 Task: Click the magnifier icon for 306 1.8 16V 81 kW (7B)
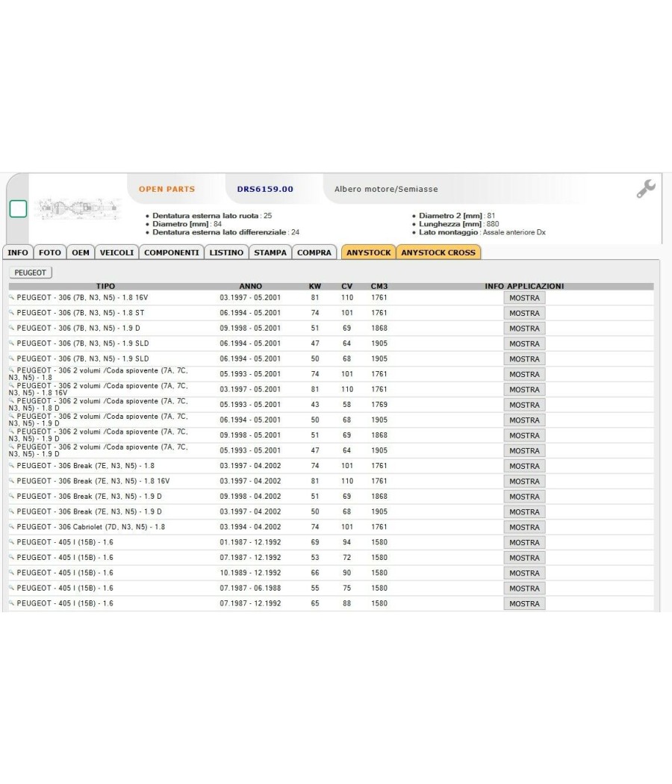coord(11,297)
